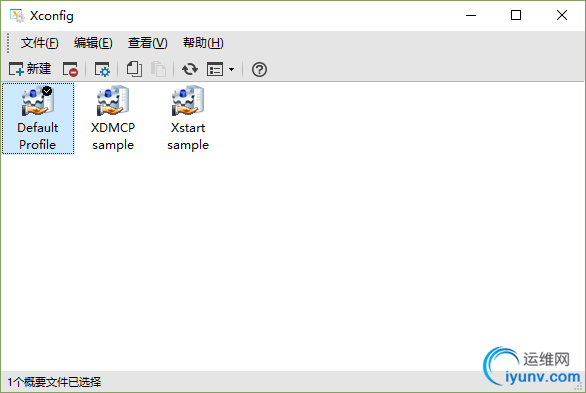The height and width of the screenshot is (393, 586).
Task: Maximize the Xconfig window
Action: pyautogui.click(x=516, y=15)
